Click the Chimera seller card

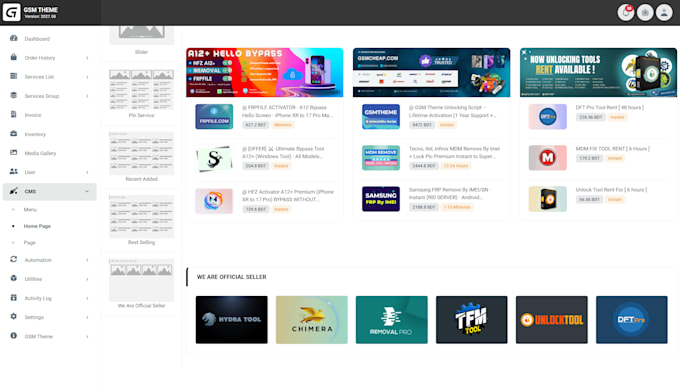pyautogui.click(x=311, y=320)
